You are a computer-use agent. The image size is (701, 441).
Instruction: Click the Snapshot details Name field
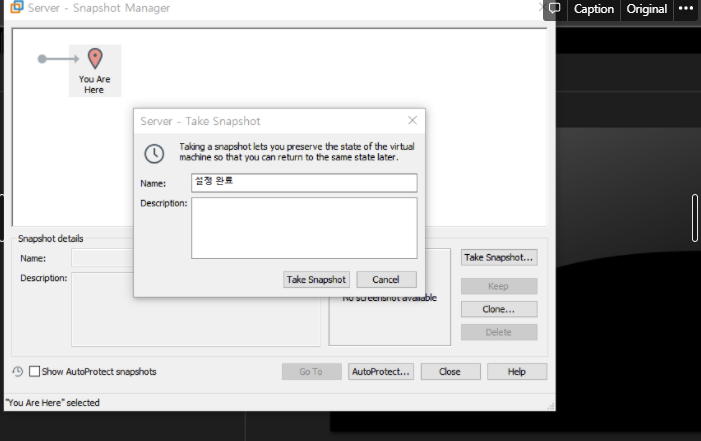102,258
